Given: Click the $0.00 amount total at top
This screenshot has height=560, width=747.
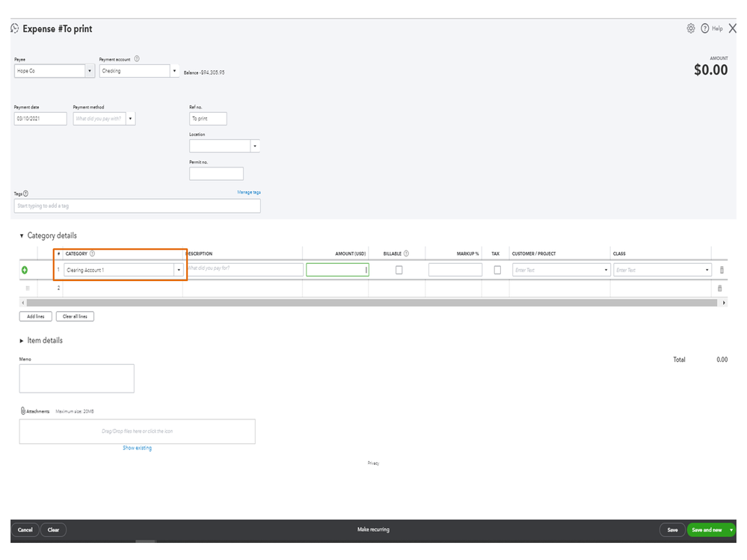Looking at the screenshot, I should point(710,70).
